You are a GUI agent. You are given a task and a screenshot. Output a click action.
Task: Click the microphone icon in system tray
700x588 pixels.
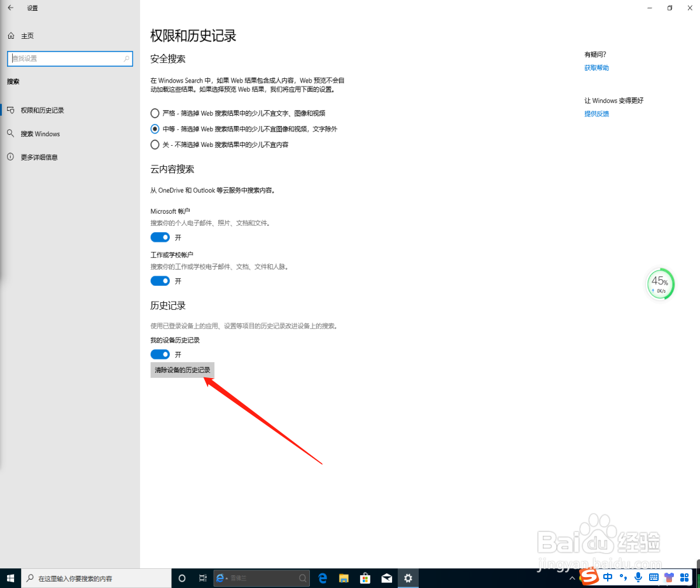point(638,578)
